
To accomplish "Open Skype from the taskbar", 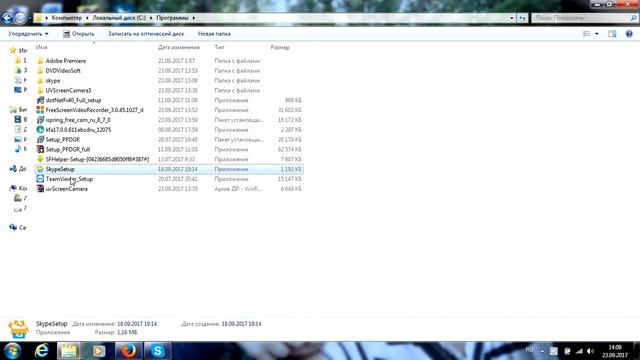I will pos(158,351).
